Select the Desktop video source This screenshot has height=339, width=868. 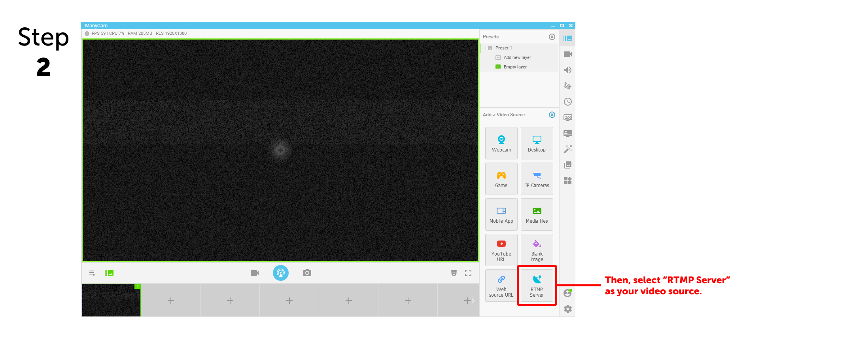[x=537, y=143]
